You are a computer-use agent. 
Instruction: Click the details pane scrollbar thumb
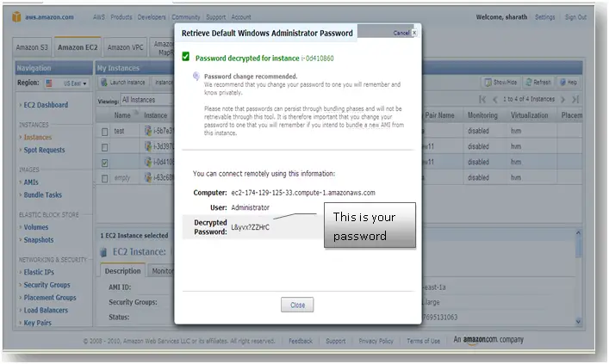(x=578, y=247)
